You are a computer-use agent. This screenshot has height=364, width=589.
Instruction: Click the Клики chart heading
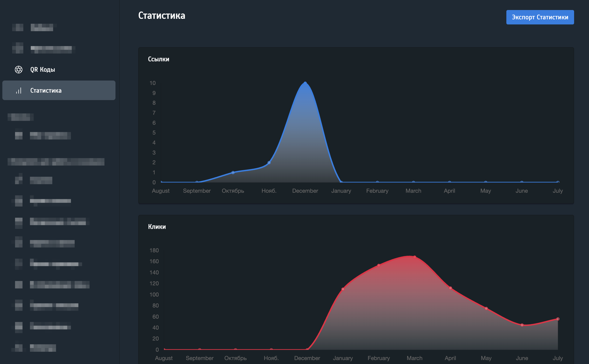point(157,227)
